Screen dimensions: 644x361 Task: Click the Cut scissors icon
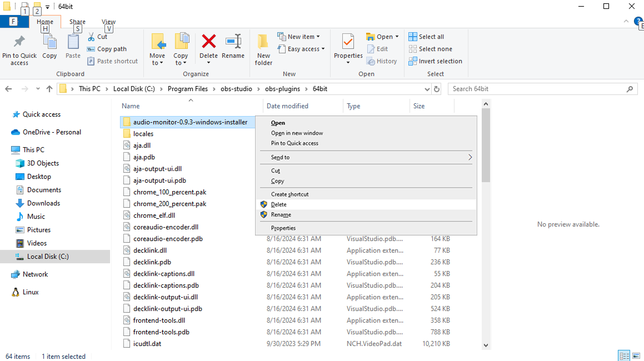pos(91,37)
